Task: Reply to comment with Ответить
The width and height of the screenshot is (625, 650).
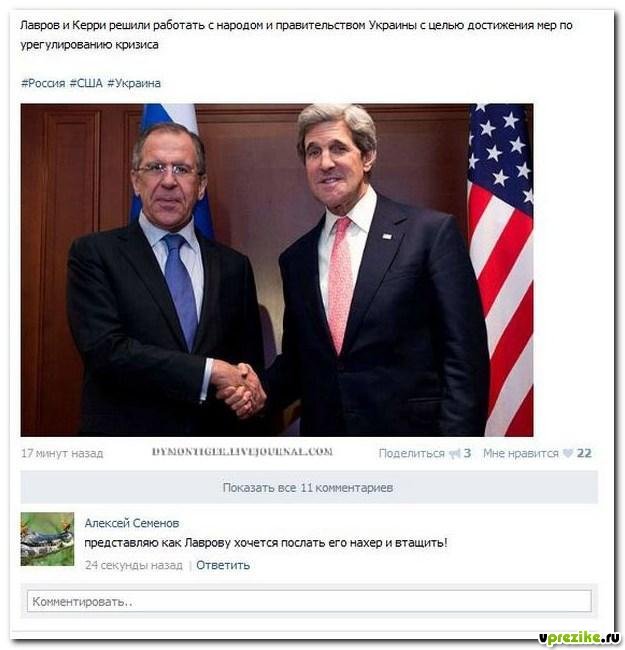Action: (x=223, y=565)
